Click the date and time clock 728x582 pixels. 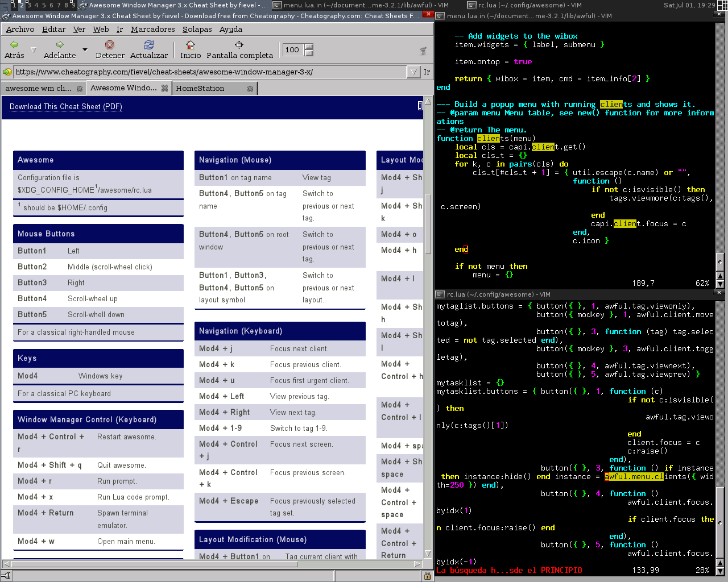[689, 5]
